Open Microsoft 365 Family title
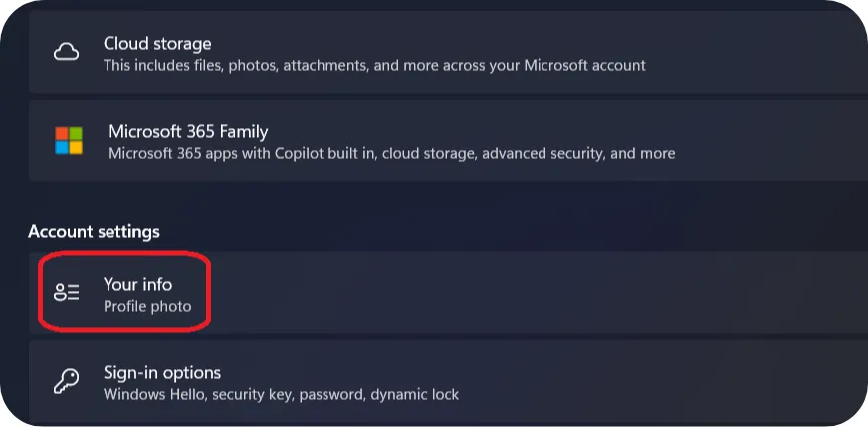The height and width of the screenshot is (427, 868). (x=188, y=131)
